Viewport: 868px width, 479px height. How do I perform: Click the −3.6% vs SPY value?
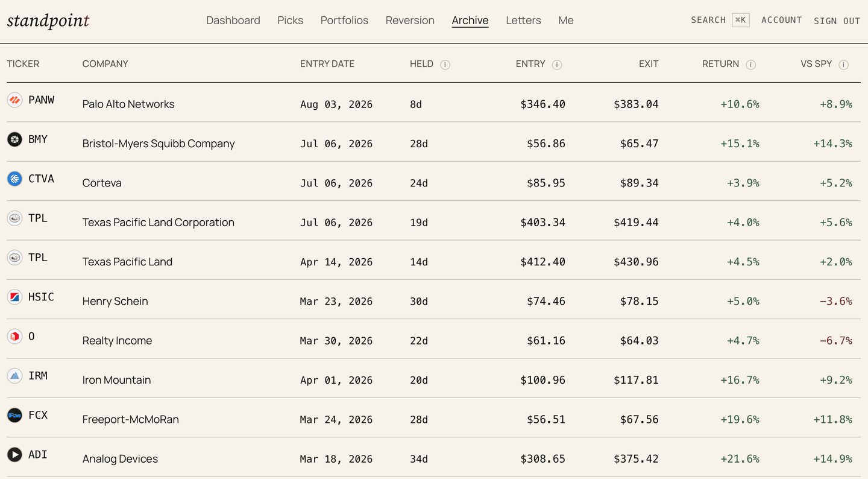click(836, 301)
